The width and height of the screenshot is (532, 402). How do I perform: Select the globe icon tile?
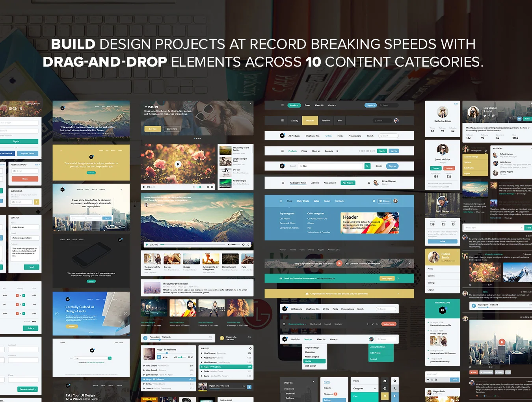point(385,388)
